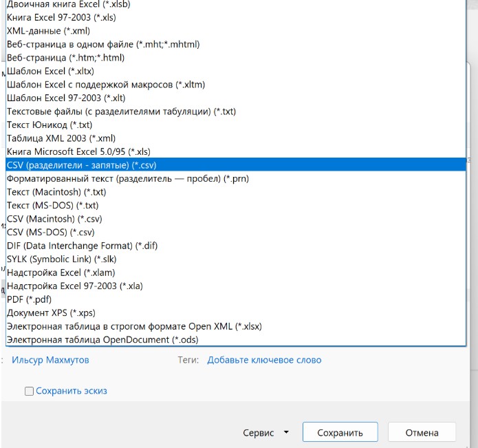Open the Сервис dropdown arrow

pos(286,434)
